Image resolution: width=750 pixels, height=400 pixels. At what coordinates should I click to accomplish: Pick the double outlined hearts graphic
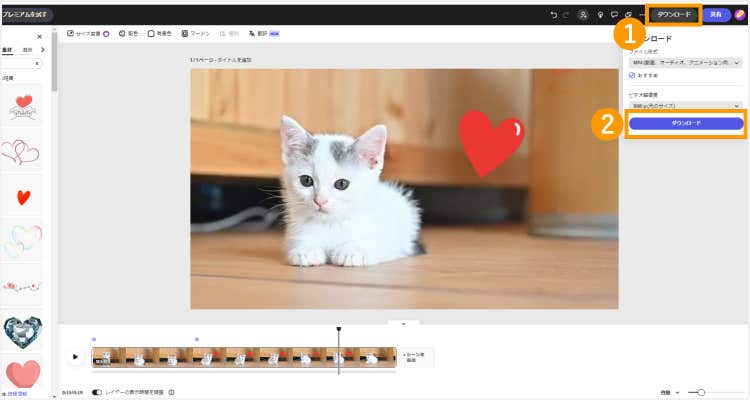pos(20,151)
